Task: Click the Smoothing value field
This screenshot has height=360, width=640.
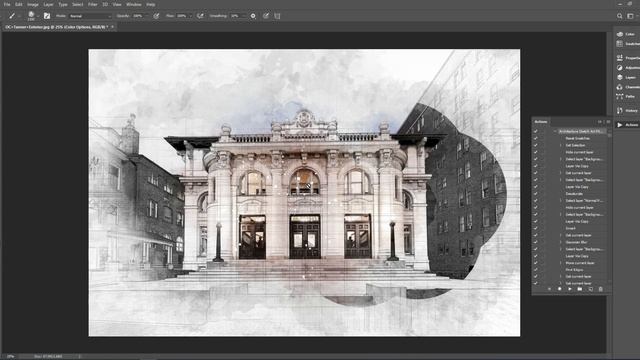Action: pos(235,16)
